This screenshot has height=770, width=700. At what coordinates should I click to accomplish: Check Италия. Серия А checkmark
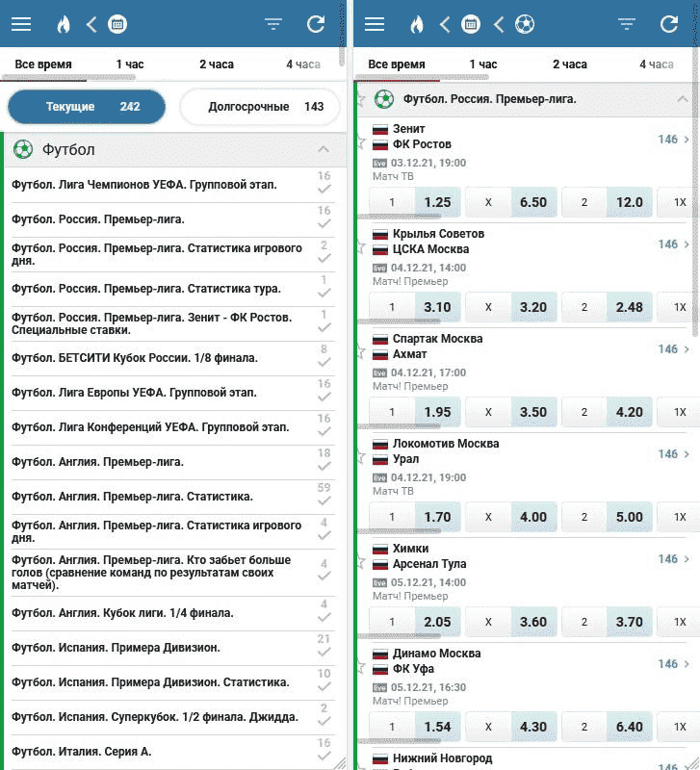point(324,756)
